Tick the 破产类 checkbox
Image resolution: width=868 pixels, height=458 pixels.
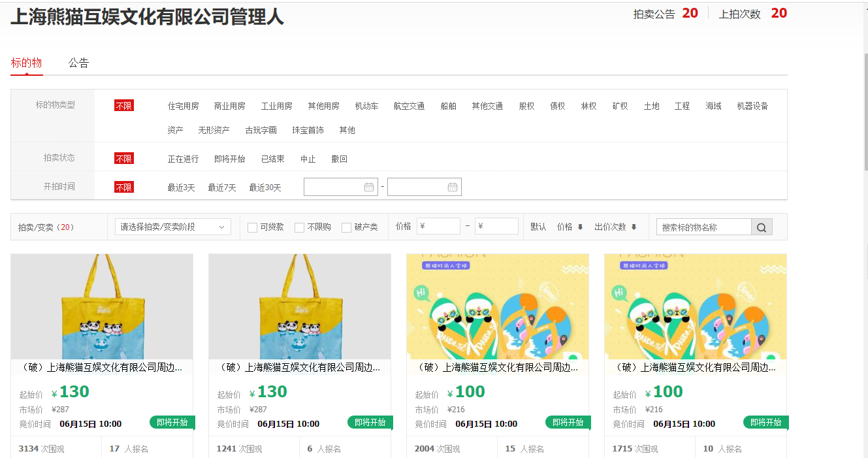pyautogui.click(x=346, y=227)
